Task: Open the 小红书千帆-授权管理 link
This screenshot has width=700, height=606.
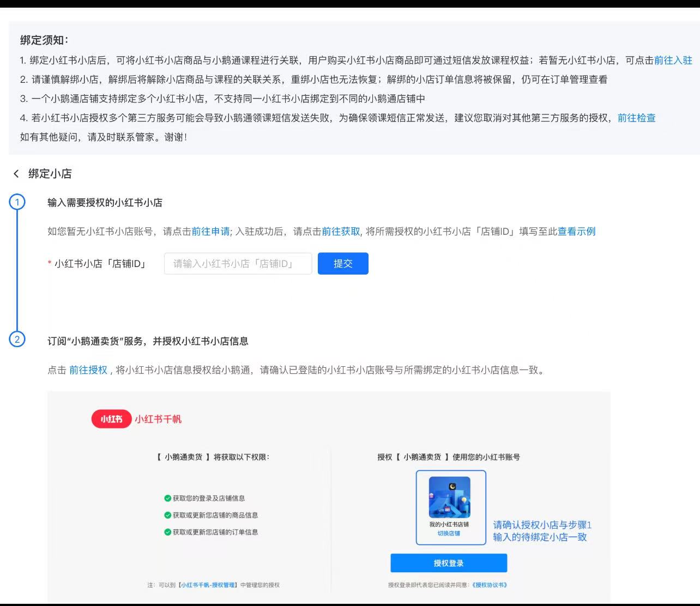Action: tap(208, 585)
